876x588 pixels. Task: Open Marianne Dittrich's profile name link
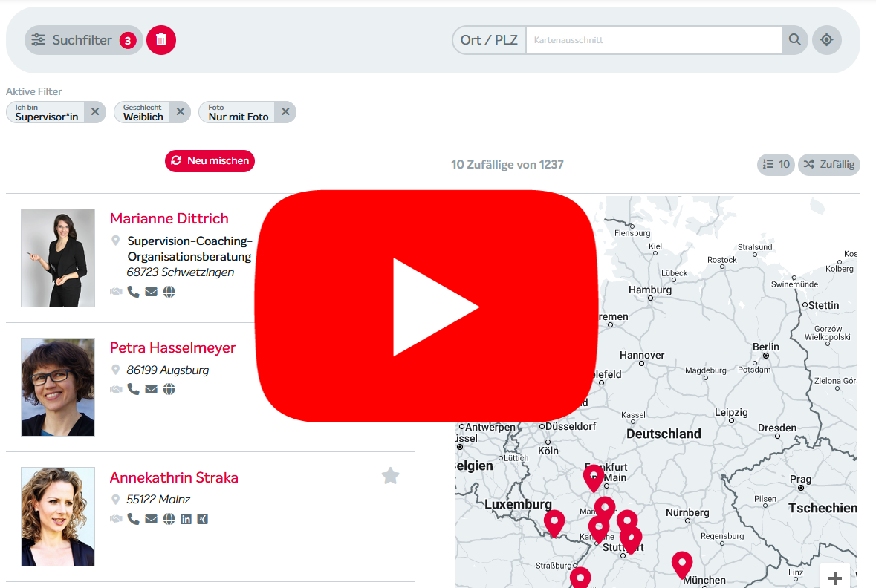click(169, 218)
